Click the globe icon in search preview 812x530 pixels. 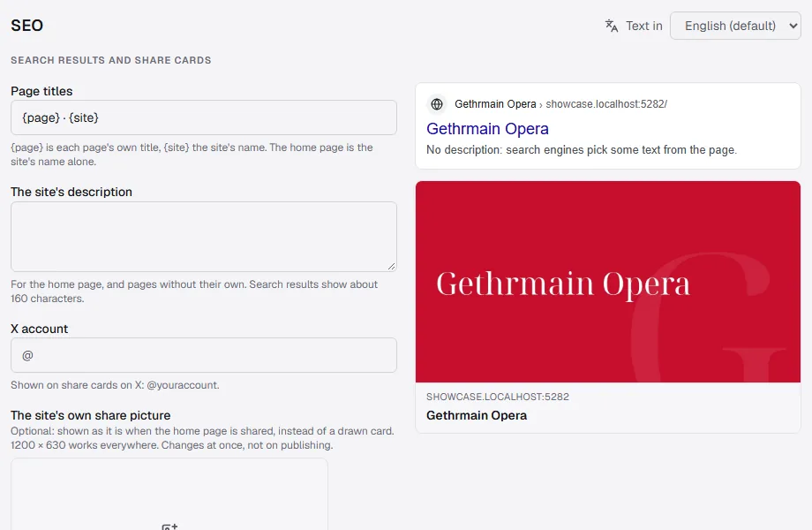(x=437, y=104)
